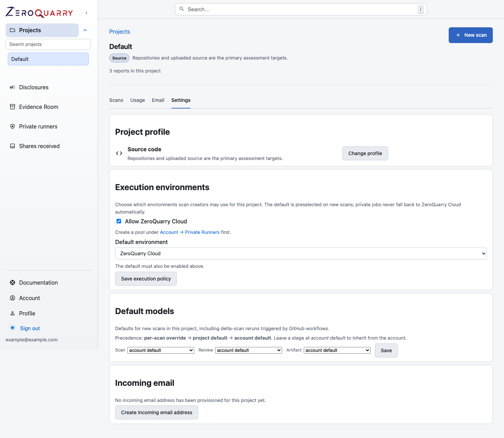The width and height of the screenshot is (504, 438).
Task: Click the Disclosures megaphone icon
Action: click(13, 87)
